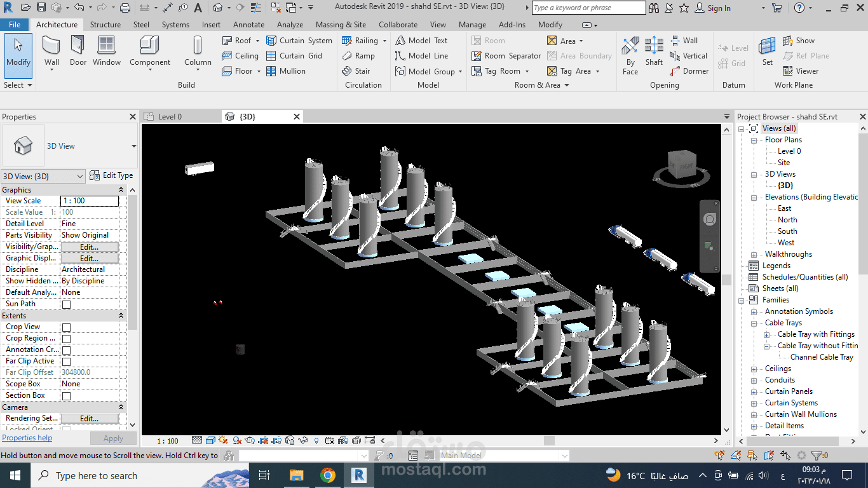
Task: Expand the Ceilings family node
Action: pos(754,369)
